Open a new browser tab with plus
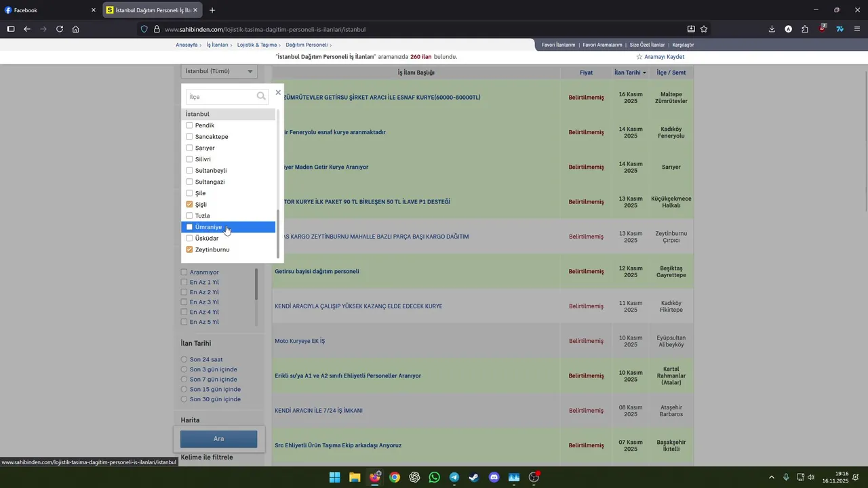 [x=212, y=10]
